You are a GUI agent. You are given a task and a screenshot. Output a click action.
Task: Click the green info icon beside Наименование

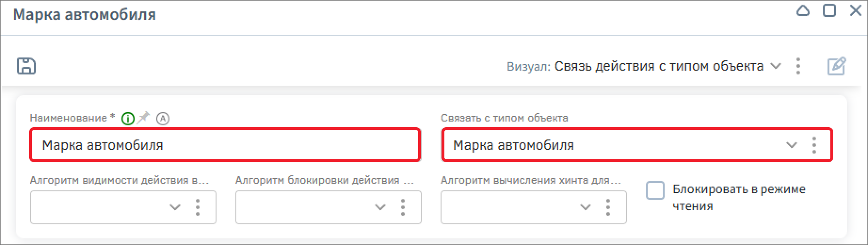point(128,119)
